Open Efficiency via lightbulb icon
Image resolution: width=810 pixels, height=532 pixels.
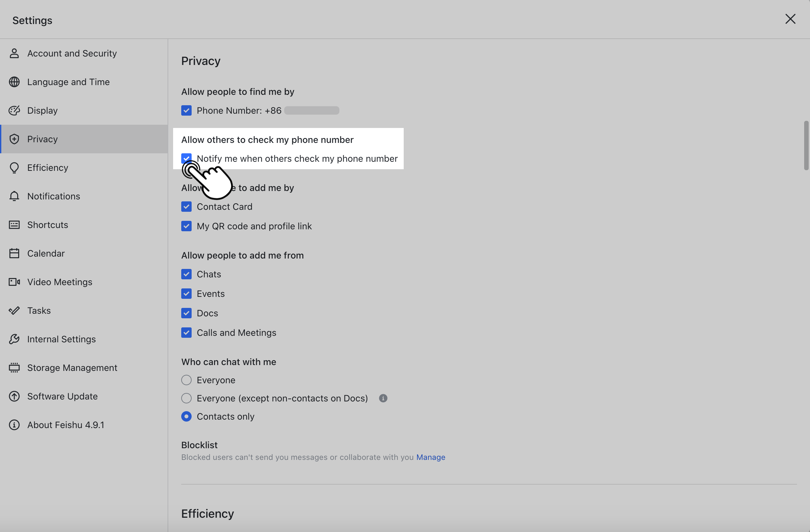14,168
